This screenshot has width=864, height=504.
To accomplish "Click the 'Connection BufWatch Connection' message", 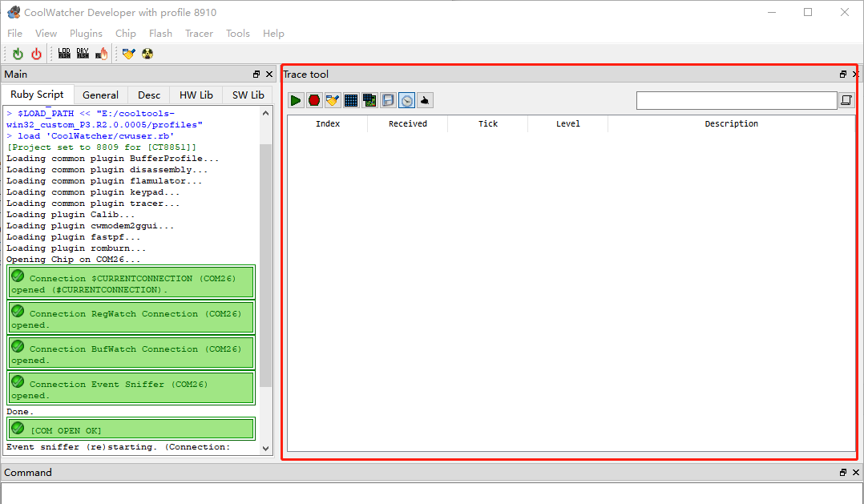I will pyautogui.click(x=131, y=353).
